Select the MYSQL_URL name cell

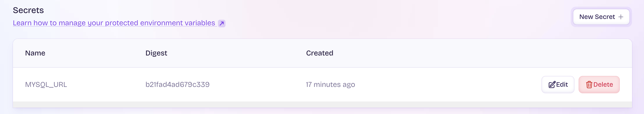[46, 85]
